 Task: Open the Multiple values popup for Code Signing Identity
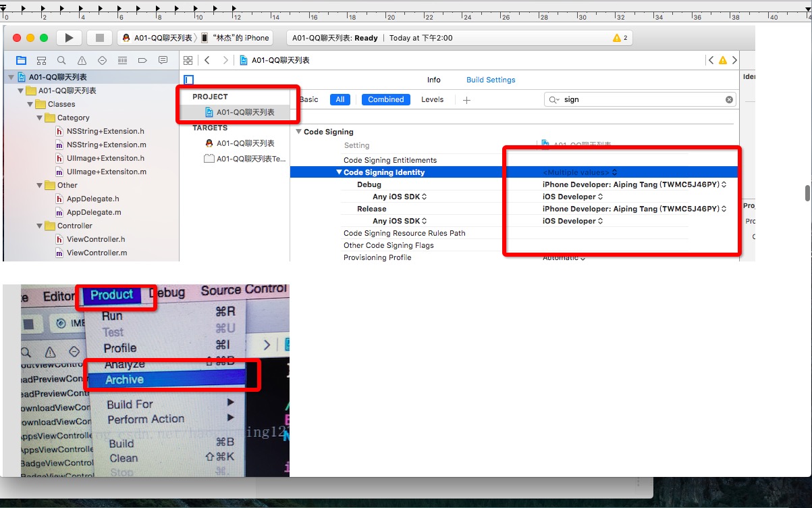click(x=580, y=172)
